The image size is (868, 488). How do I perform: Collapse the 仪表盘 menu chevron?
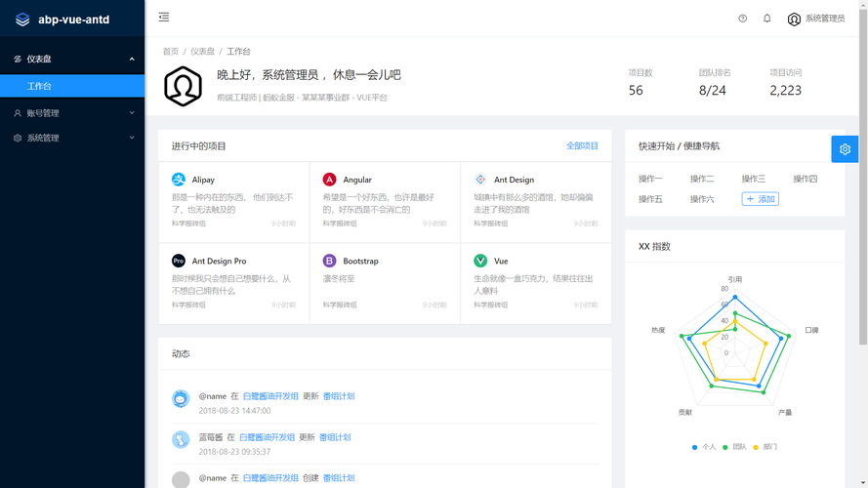(x=132, y=59)
